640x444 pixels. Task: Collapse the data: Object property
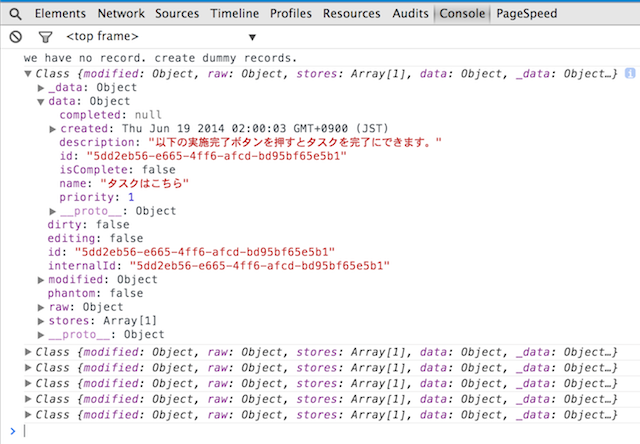(x=41, y=102)
